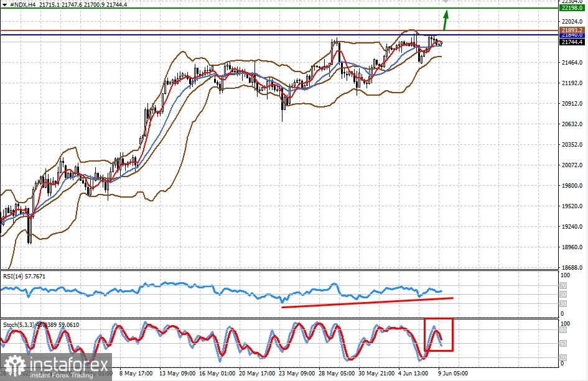
Task: Click the 23 May 09:00 time label
Action: [x=297, y=374]
